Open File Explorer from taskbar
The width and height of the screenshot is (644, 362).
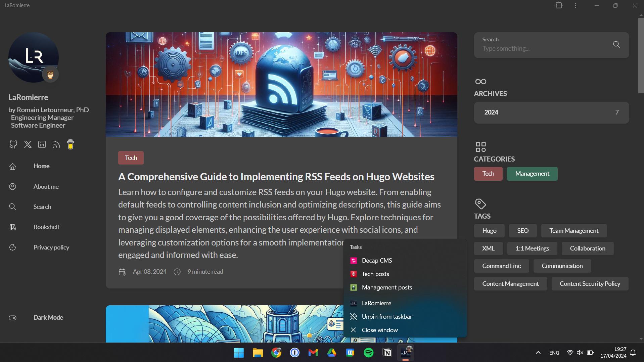tap(258, 353)
